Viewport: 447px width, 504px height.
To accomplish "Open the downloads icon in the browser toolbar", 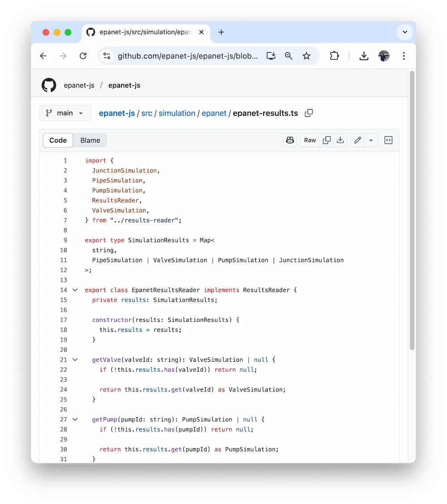I will pyautogui.click(x=363, y=56).
